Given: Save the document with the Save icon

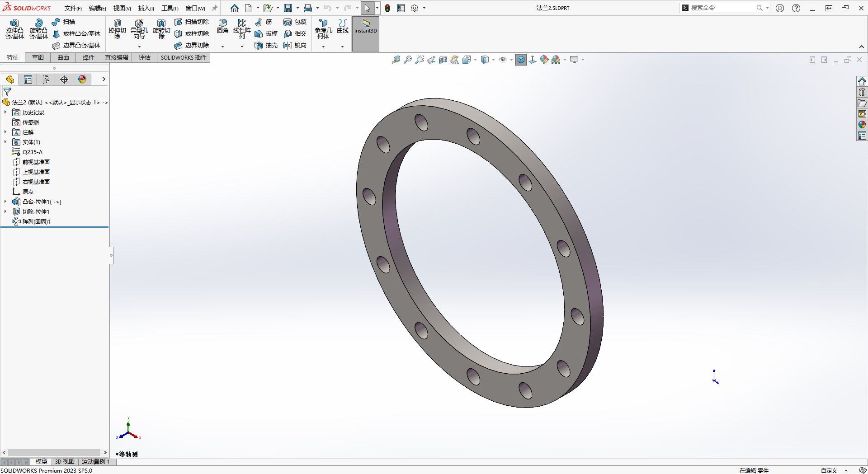Looking at the screenshot, I should 288,8.
